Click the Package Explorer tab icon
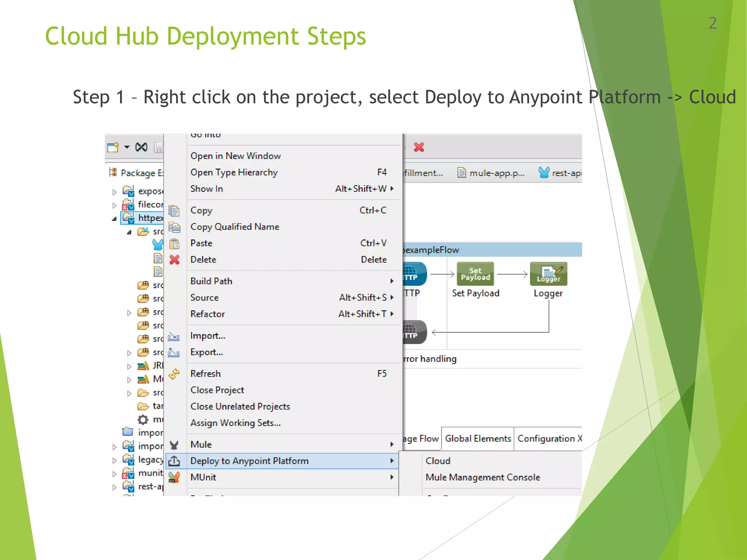Screen dimensions: 747x560 coord(113,172)
